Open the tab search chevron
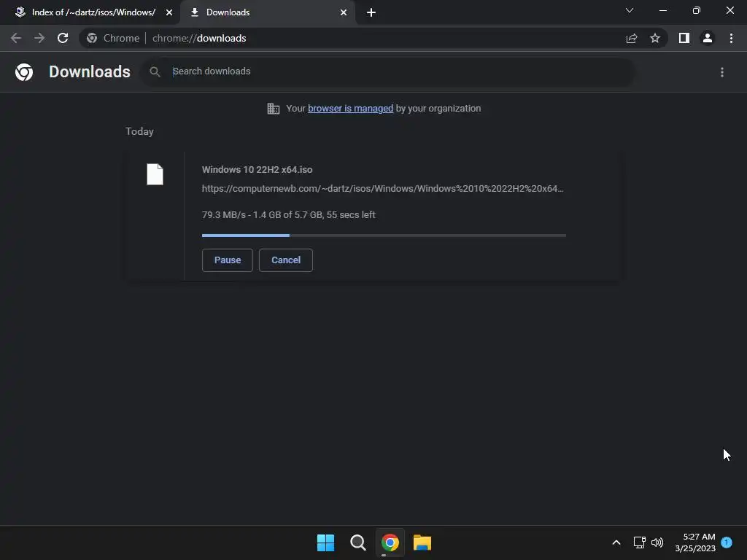 630,10
